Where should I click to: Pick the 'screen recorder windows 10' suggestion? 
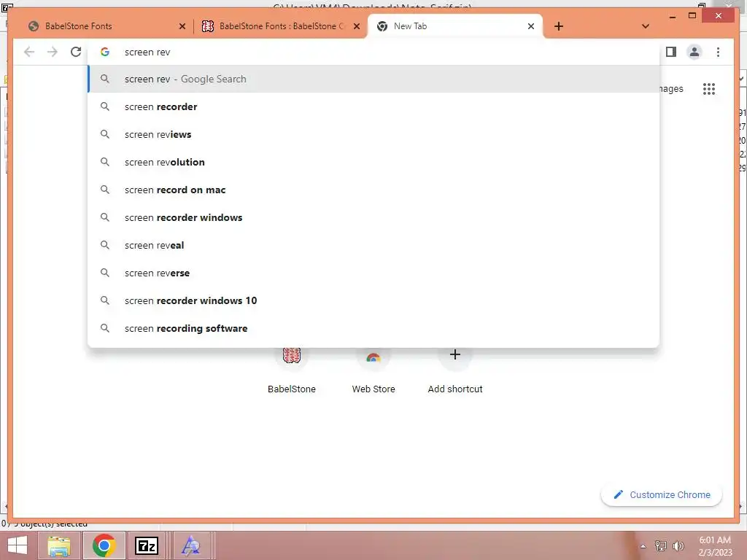[374, 300]
